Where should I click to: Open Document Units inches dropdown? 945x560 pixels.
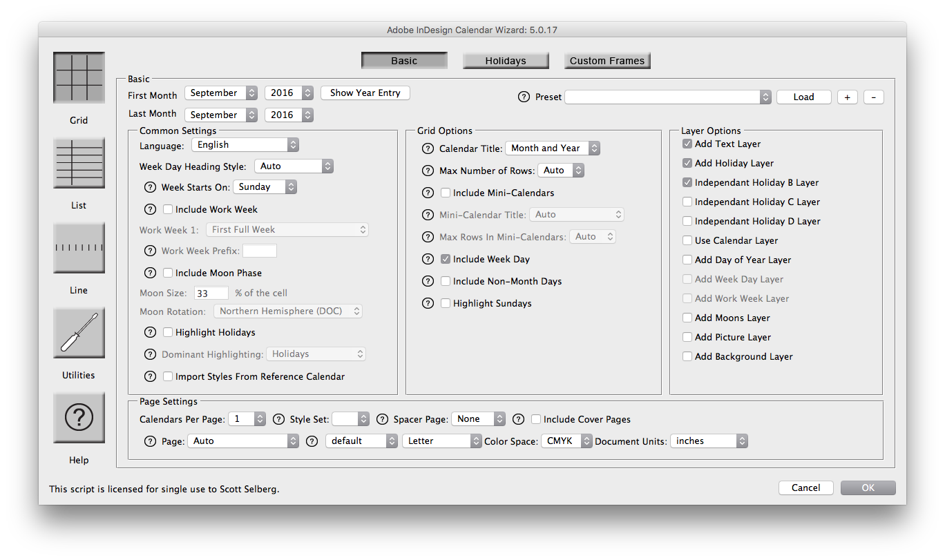click(x=709, y=441)
